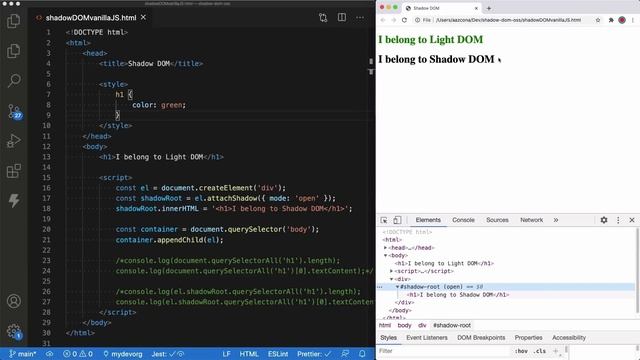Image resolution: width=640 pixels, height=360 pixels.
Task: Click the lightning bolt activity bar icon
Action: click(x=14, y=200)
